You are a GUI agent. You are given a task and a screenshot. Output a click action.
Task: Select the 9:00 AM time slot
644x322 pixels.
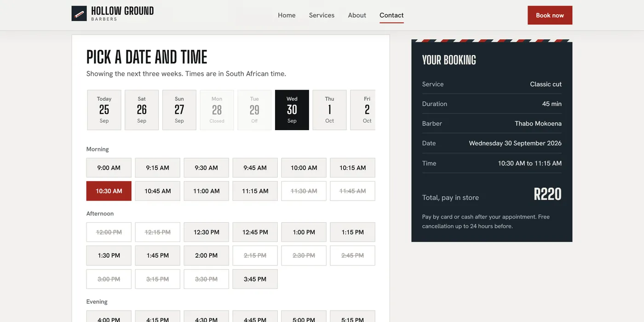coord(109,168)
